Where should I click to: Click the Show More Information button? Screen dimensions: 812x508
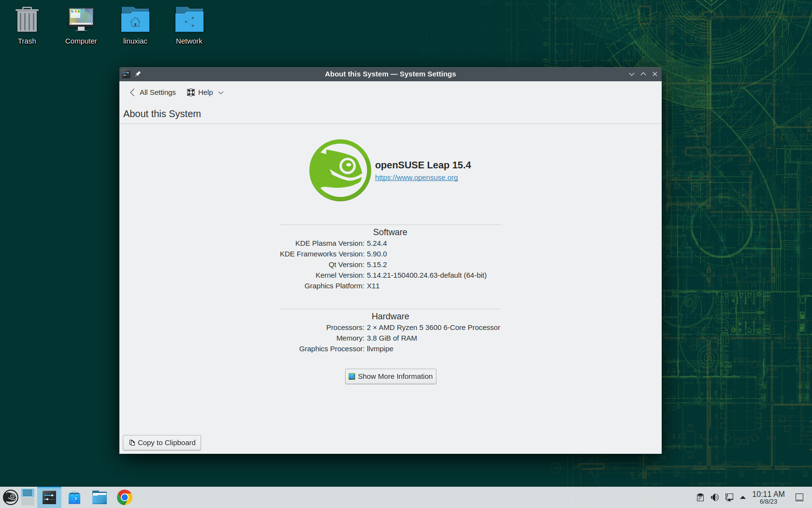tap(391, 376)
